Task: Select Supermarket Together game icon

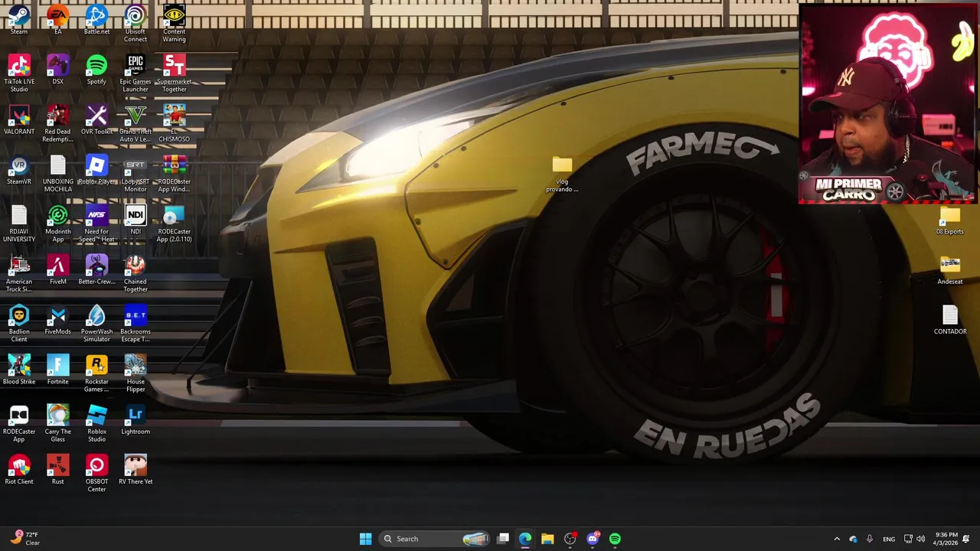Action: [174, 73]
